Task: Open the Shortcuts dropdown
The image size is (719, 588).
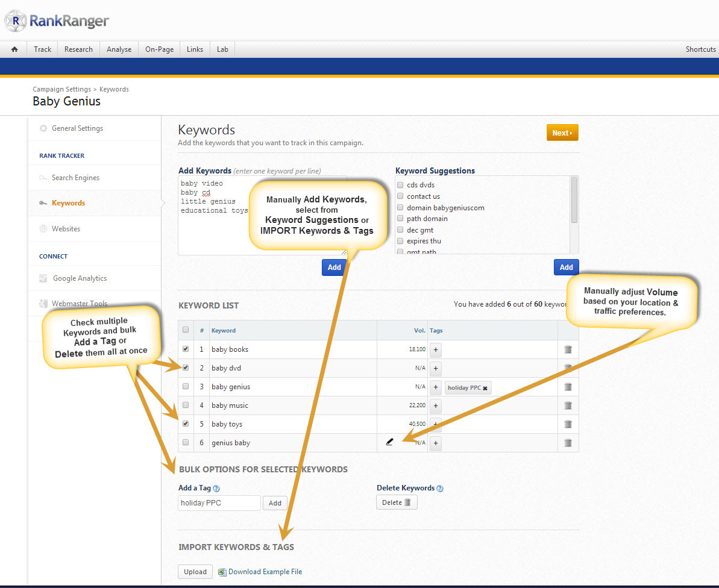Action: [x=700, y=49]
